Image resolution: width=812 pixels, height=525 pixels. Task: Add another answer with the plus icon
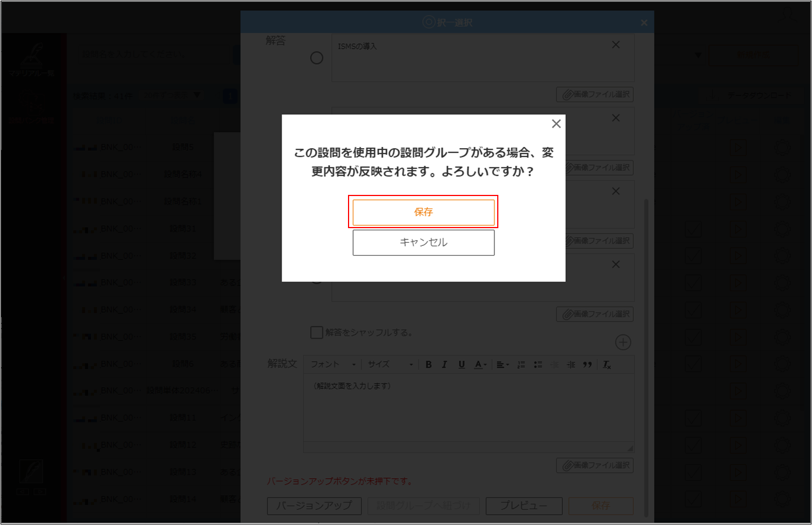tap(623, 342)
